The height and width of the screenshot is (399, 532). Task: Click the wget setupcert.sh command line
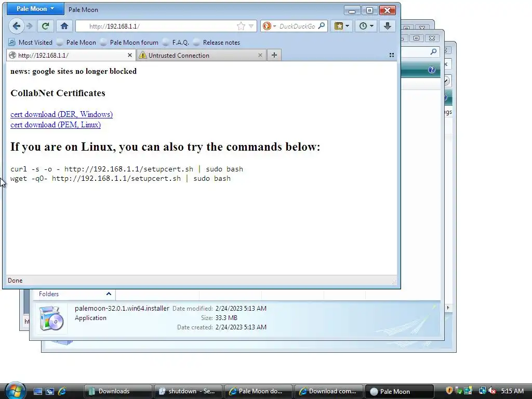click(121, 179)
